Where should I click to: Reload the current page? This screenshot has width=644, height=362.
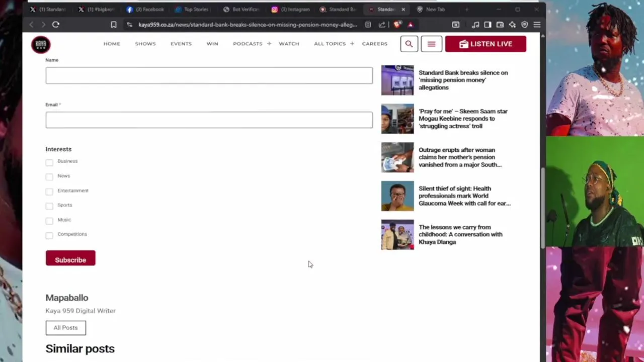point(56,24)
